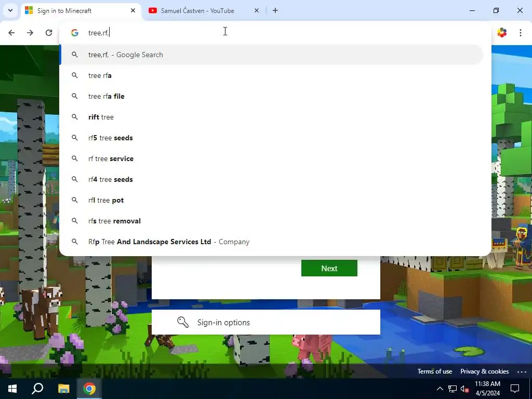Open Windows taskbar search
Image resolution: width=532 pixels, height=399 pixels.
37,389
